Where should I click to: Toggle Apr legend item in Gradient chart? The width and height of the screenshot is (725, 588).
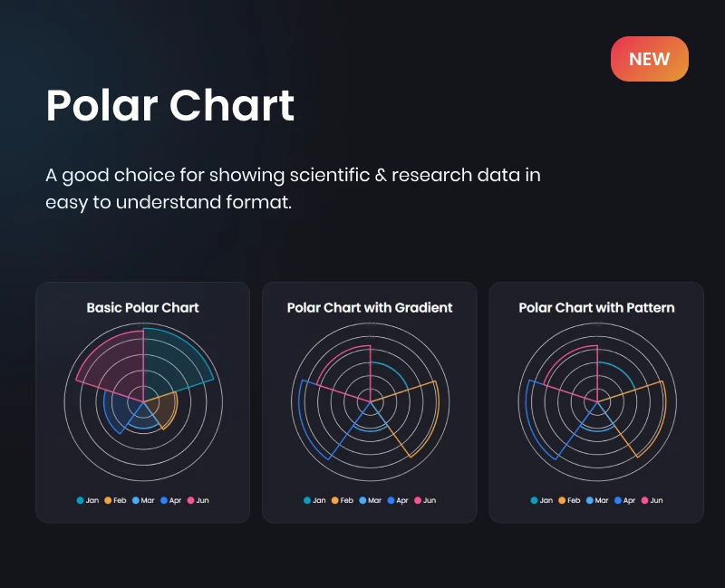click(x=398, y=500)
